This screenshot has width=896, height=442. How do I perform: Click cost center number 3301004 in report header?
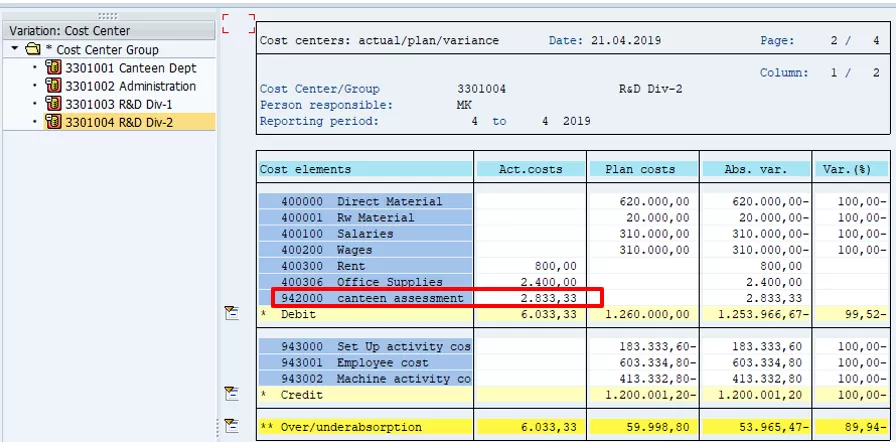(x=481, y=89)
